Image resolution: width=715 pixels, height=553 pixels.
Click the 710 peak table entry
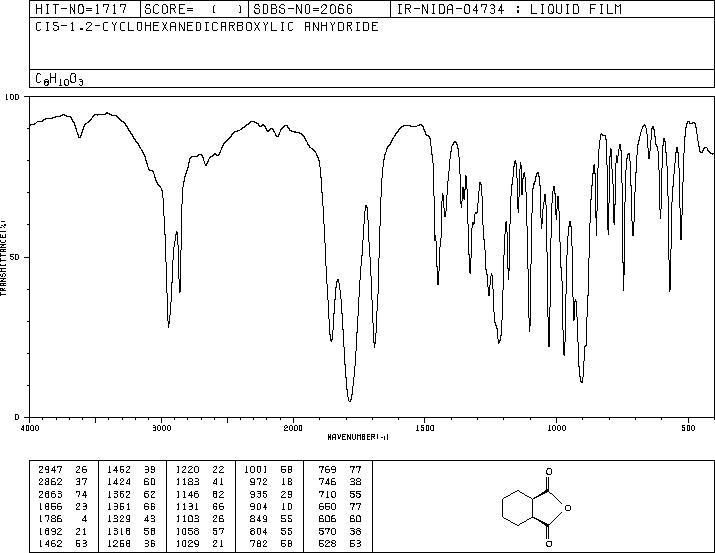tap(340, 494)
